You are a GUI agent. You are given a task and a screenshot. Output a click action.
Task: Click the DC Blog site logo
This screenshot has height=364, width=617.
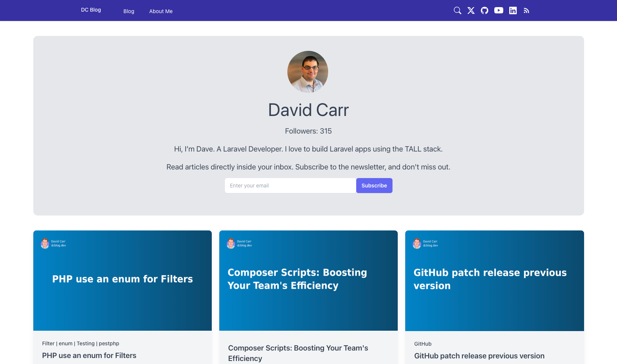(91, 10)
